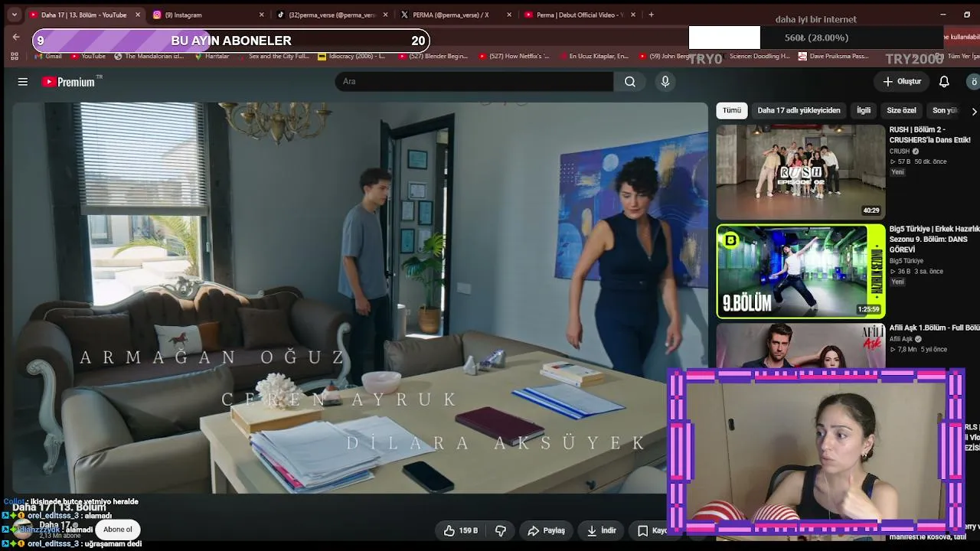980x551 pixels.
Task: Select the İlgili filter chip
Action: [x=864, y=111]
